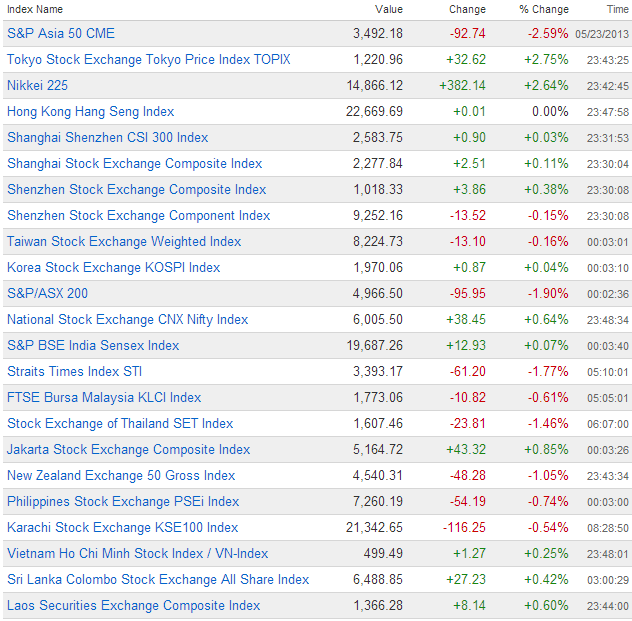Select Laos value 1,366.28

click(378, 605)
